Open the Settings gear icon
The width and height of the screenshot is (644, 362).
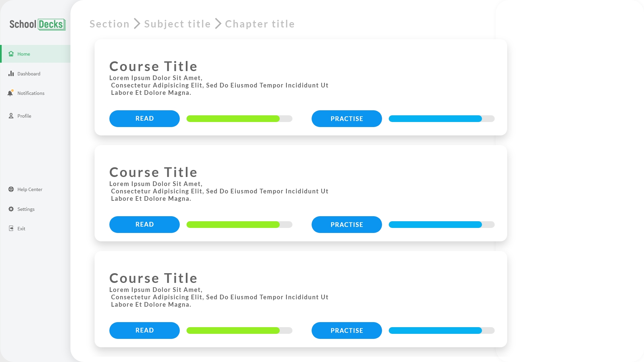[x=11, y=209]
